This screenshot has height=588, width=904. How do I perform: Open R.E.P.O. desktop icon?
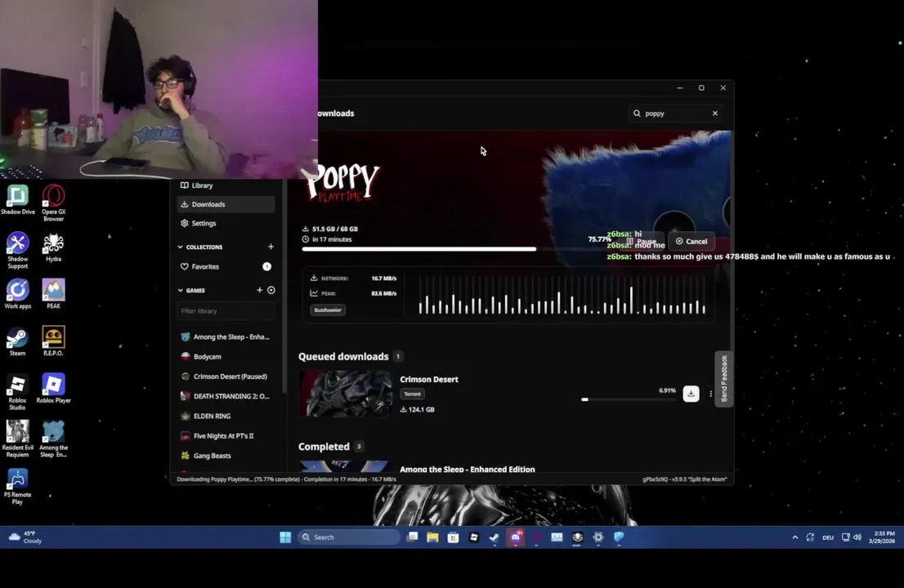pyautogui.click(x=53, y=341)
